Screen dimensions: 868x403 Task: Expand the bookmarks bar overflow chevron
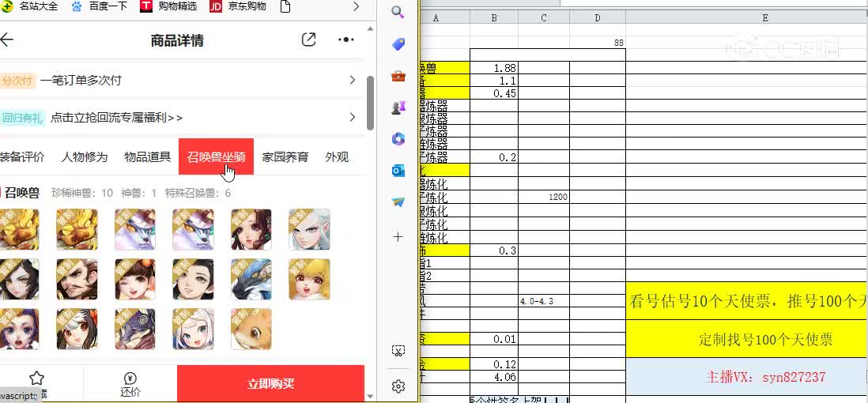(357, 6)
